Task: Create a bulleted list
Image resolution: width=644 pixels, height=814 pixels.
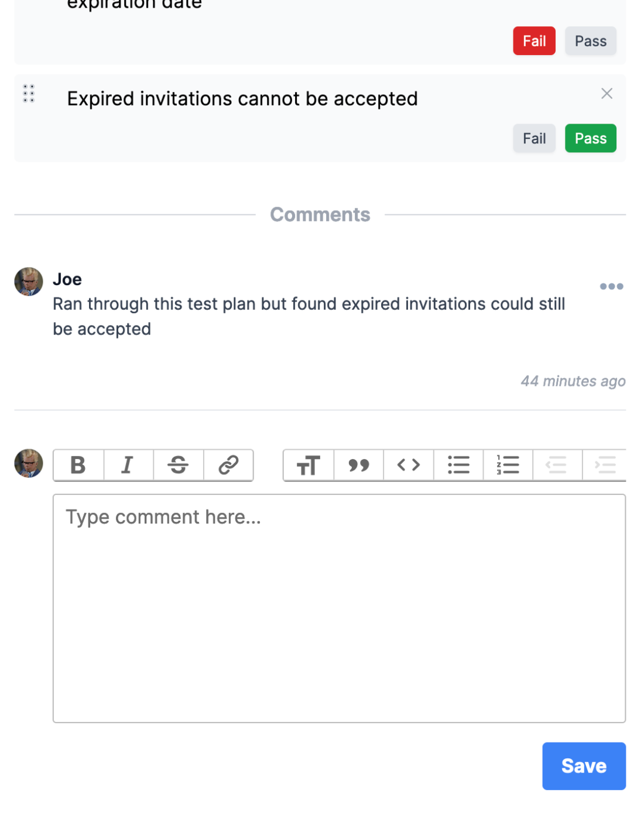Action: (x=458, y=465)
